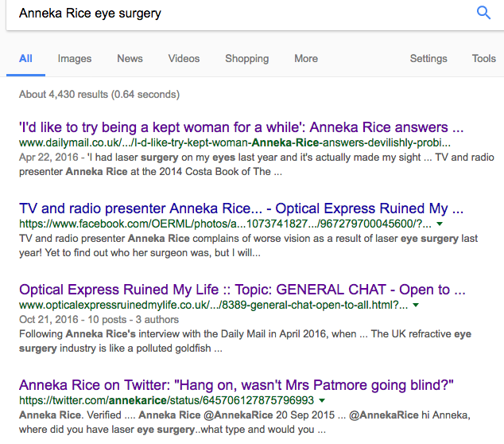Open the Anneka Rice on Twitter result

236,385
